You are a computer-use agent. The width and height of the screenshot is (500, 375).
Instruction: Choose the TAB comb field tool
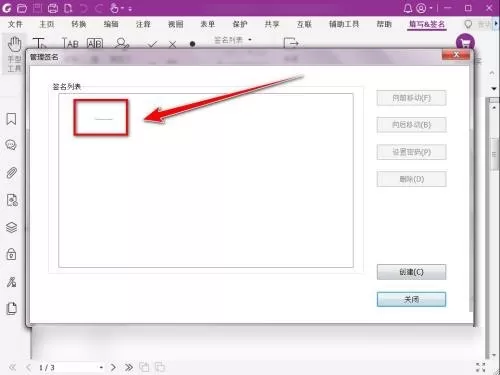click(70, 43)
